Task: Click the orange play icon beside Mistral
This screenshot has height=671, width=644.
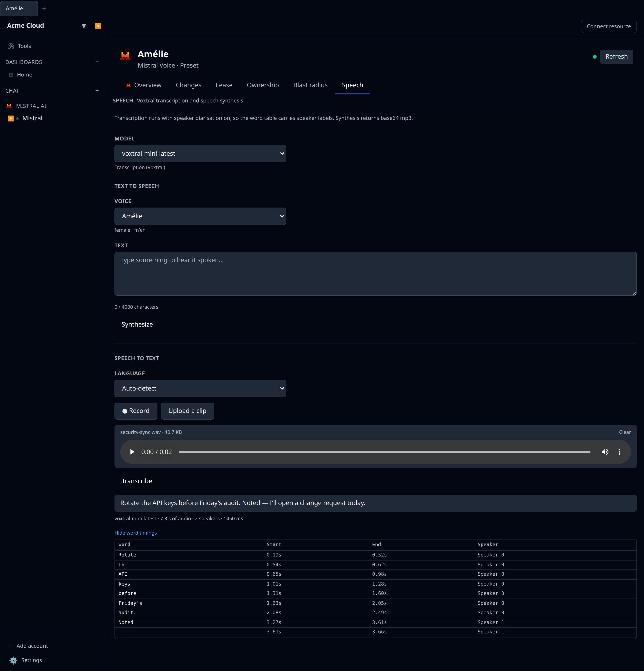Action: pyautogui.click(x=11, y=119)
